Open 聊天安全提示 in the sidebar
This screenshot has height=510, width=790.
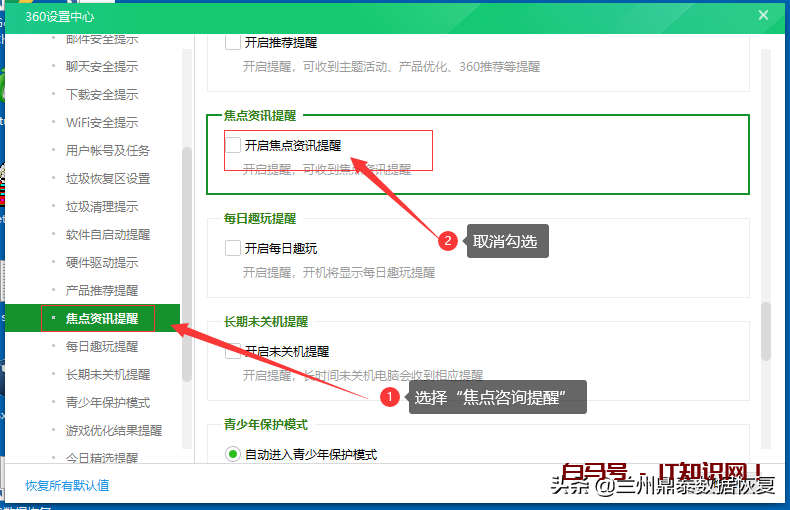pos(102,67)
